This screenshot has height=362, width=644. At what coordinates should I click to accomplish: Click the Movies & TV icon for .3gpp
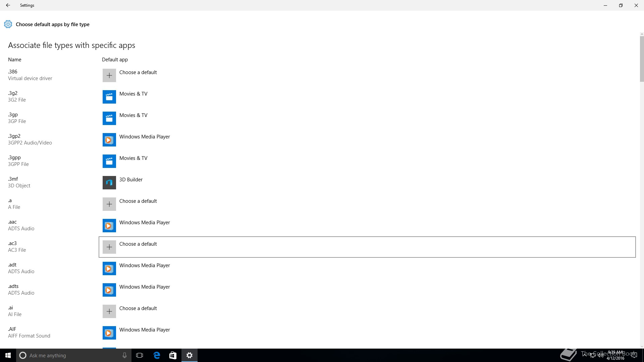pos(109,161)
